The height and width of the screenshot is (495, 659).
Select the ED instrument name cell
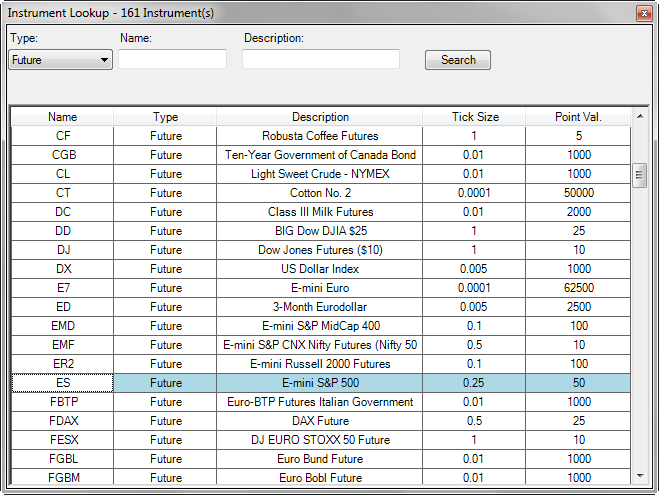coord(63,307)
